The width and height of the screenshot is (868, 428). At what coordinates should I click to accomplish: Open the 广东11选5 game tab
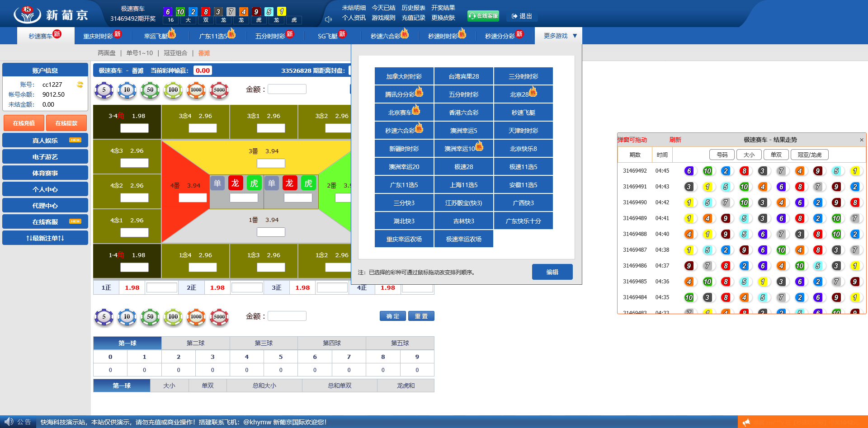pos(217,36)
